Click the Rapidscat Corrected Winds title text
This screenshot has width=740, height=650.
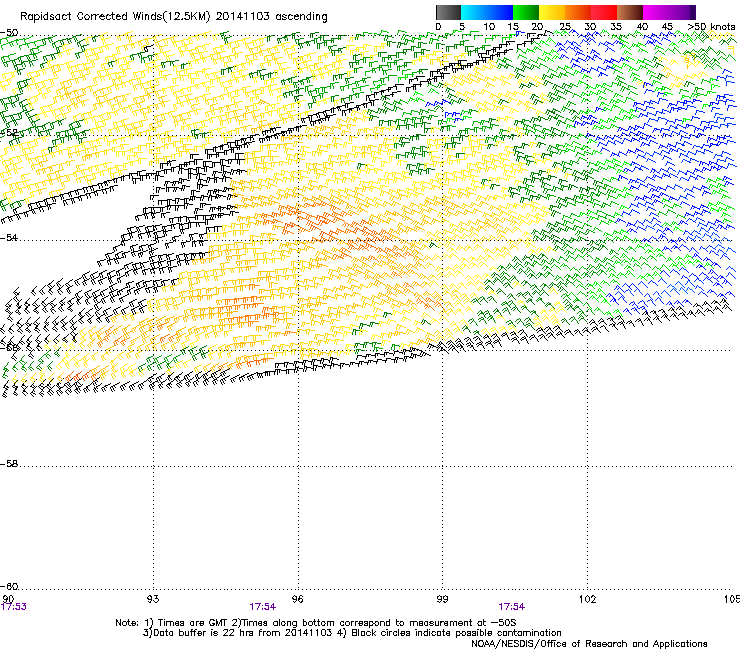point(174,17)
